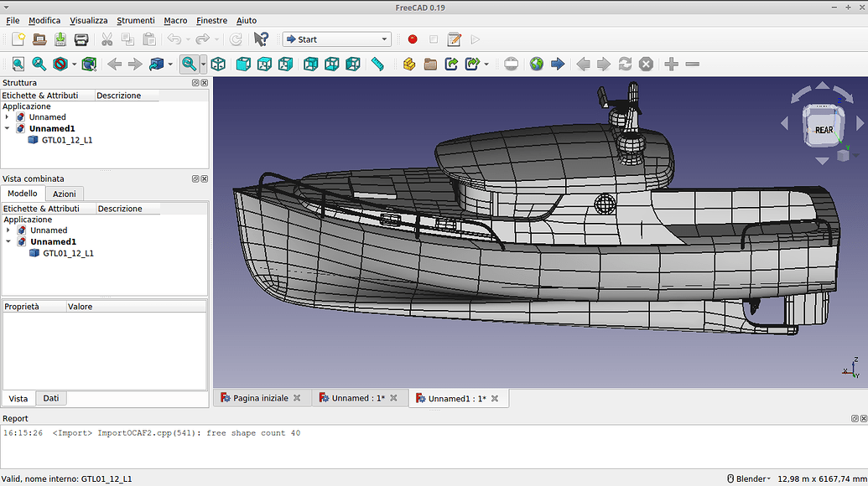Click the Create Part yellow icon

(x=409, y=65)
